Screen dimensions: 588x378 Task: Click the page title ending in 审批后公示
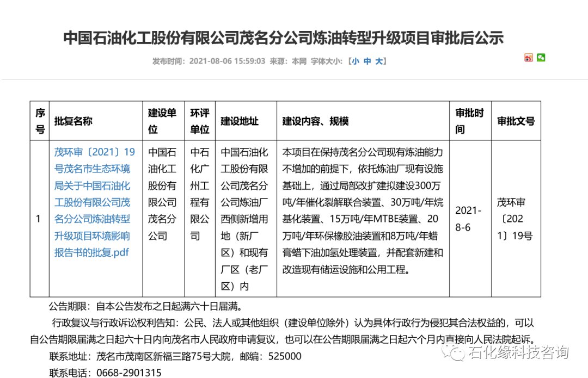(283, 38)
